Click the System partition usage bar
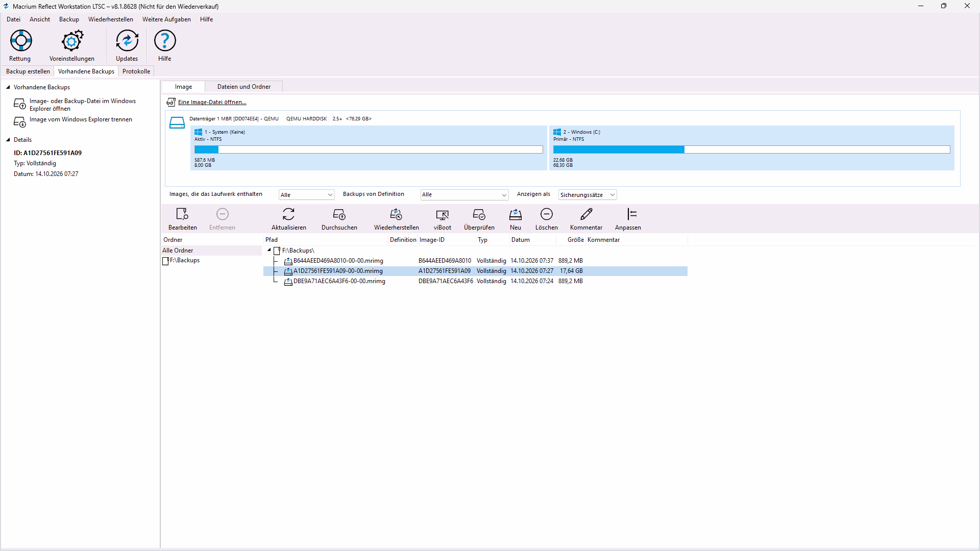The image size is (980, 551). click(369, 149)
